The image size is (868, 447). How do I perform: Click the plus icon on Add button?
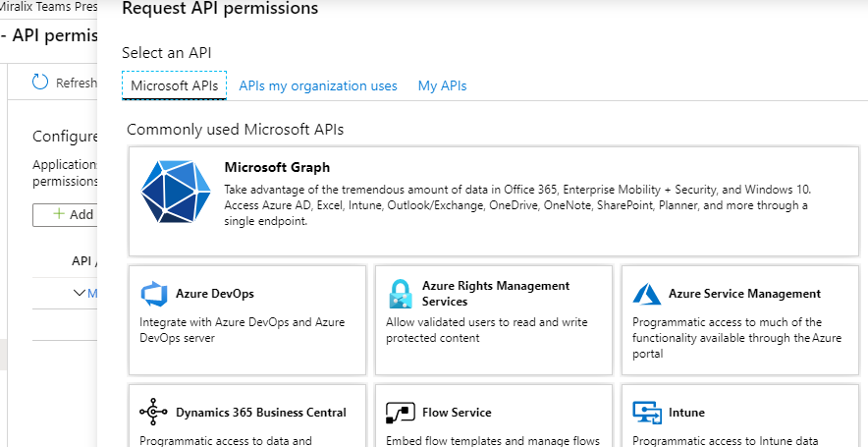pos(59,214)
